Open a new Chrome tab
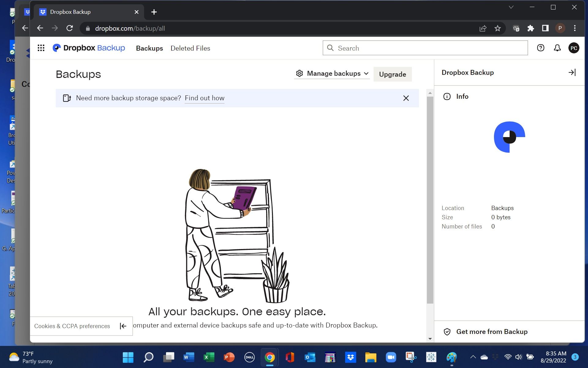588x368 pixels. coord(154,12)
